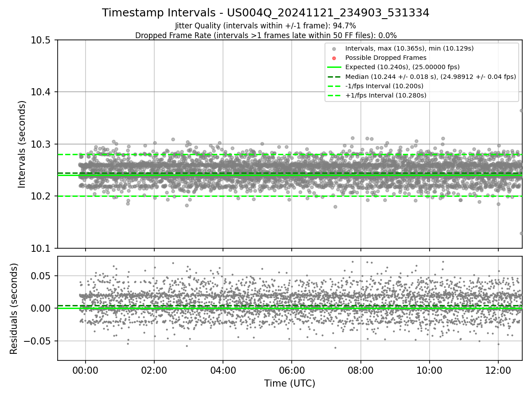Click the dark green dashed sample beside the Median legend entry
This screenshot has height=399, width=532.
334,77
